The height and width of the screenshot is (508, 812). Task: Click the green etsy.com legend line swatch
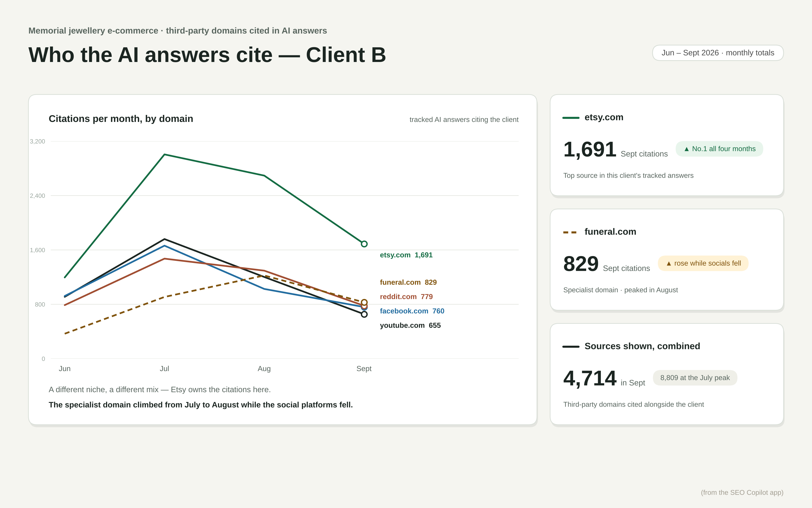tap(571, 118)
